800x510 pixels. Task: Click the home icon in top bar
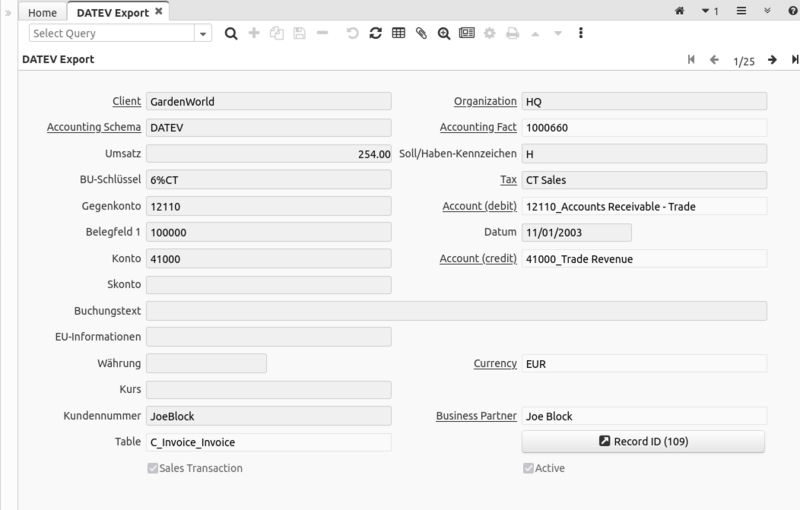pos(679,11)
